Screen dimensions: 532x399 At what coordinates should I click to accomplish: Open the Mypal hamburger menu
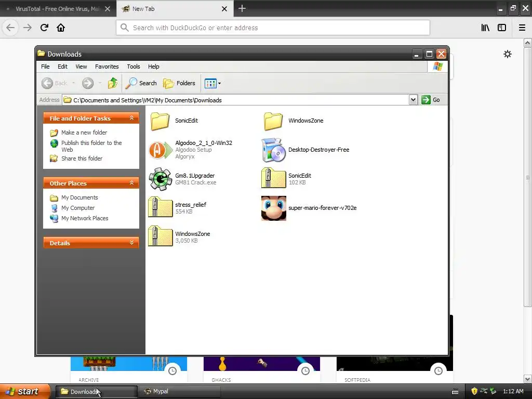tap(522, 28)
